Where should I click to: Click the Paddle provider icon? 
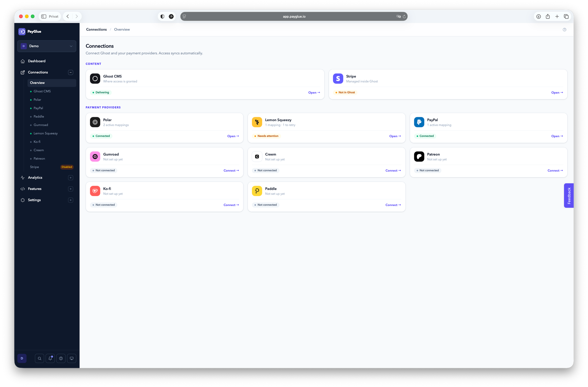pos(257,191)
